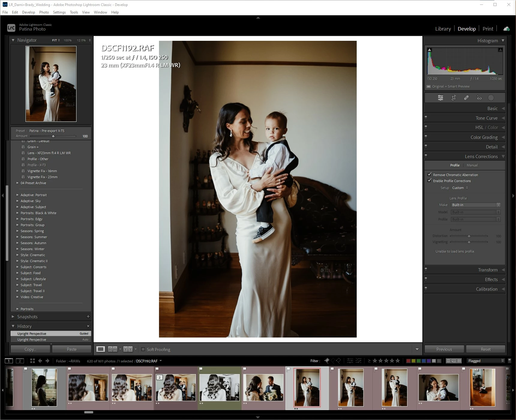Switch to Manual lens corrections tab
This screenshot has width=516, height=420.
click(x=472, y=165)
